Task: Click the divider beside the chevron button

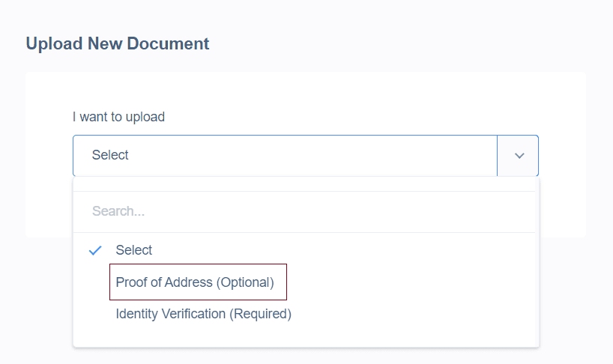Action: (x=497, y=156)
